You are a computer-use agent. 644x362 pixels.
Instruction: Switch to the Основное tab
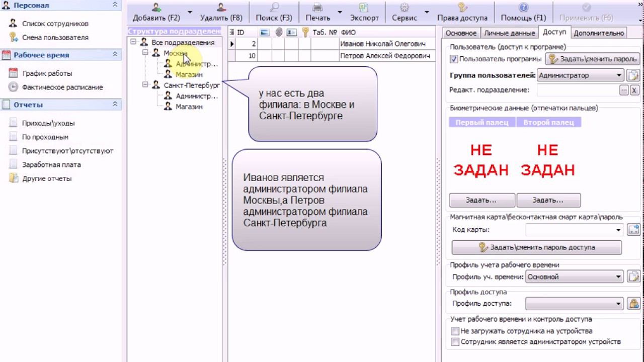pyautogui.click(x=461, y=33)
